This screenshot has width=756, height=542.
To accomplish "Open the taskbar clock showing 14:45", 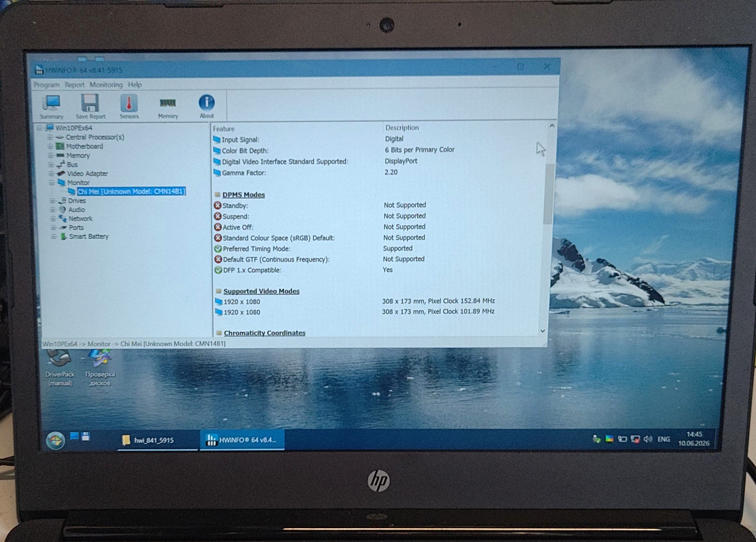I will coord(694,438).
